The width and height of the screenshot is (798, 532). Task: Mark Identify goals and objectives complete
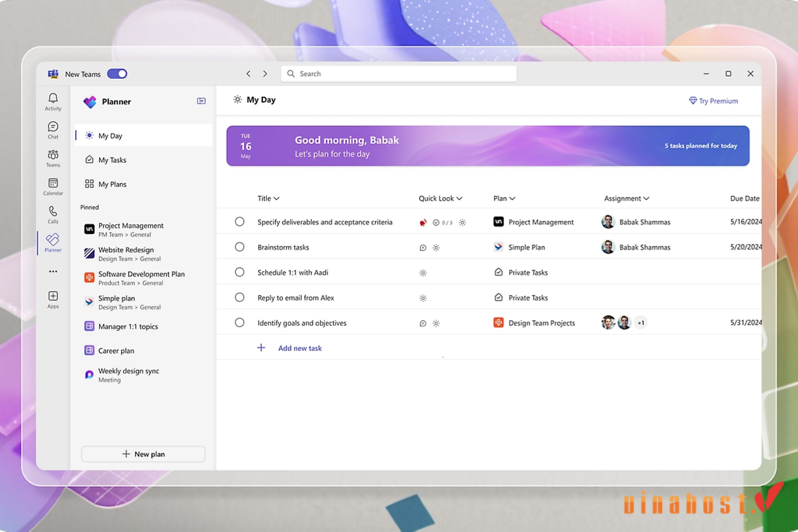[x=240, y=322]
